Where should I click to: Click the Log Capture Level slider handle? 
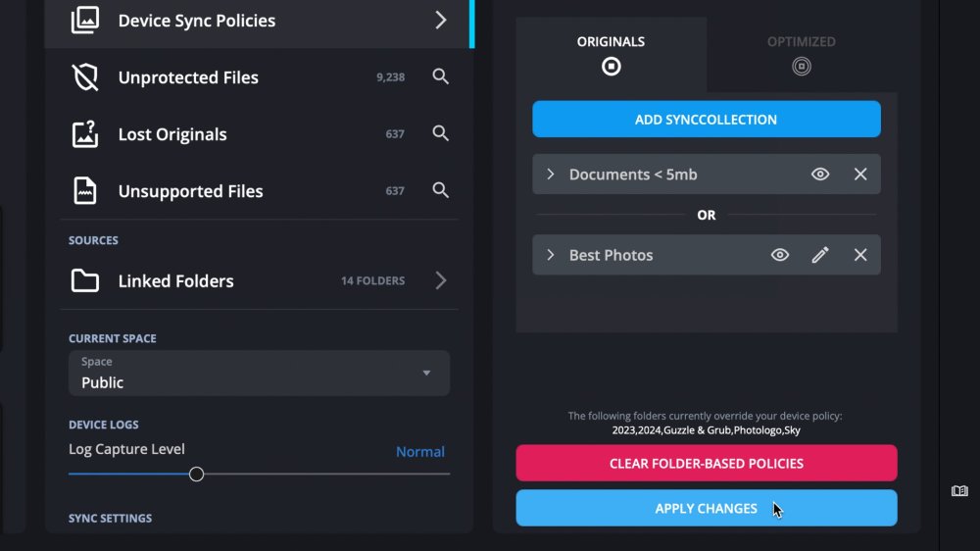click(x=196, y=475)
